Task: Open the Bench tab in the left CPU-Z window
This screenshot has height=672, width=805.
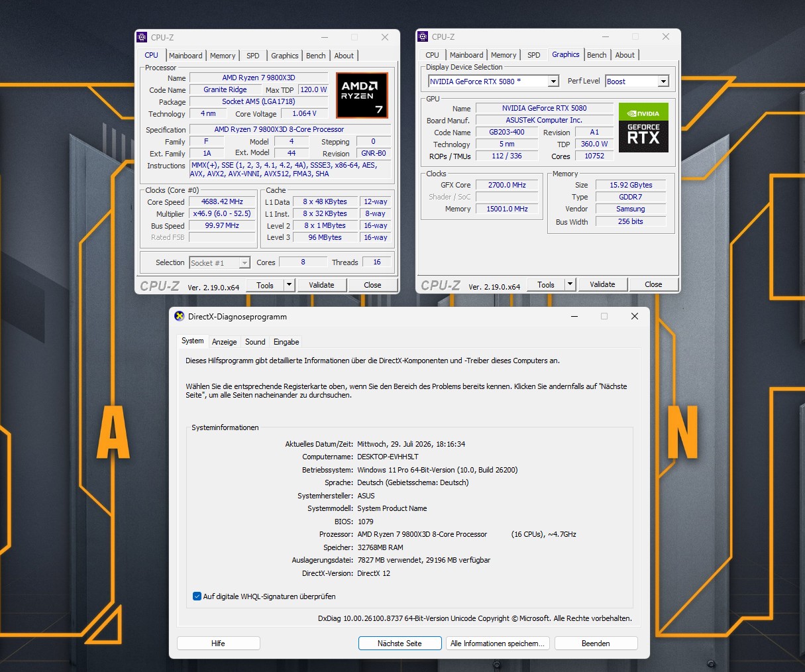Action: pos(316,56)
